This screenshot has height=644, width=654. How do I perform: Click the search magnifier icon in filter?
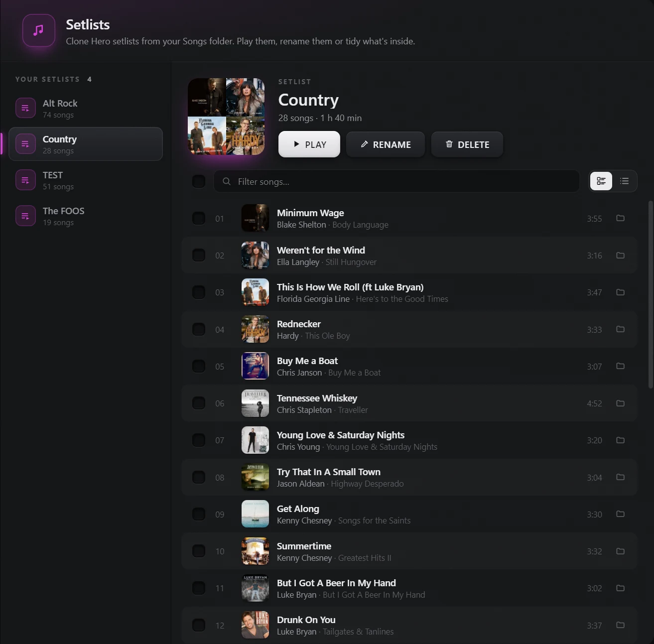tap(227, 181)
